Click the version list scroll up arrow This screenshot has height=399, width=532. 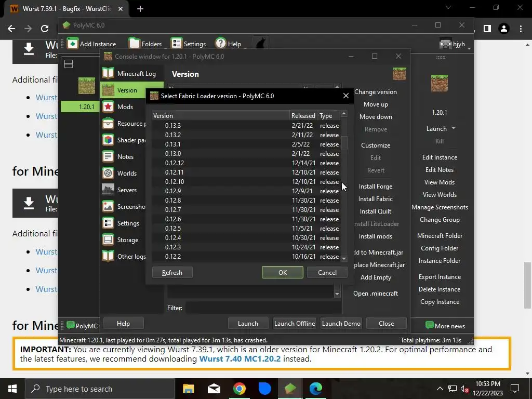click(x=344, y=114)
